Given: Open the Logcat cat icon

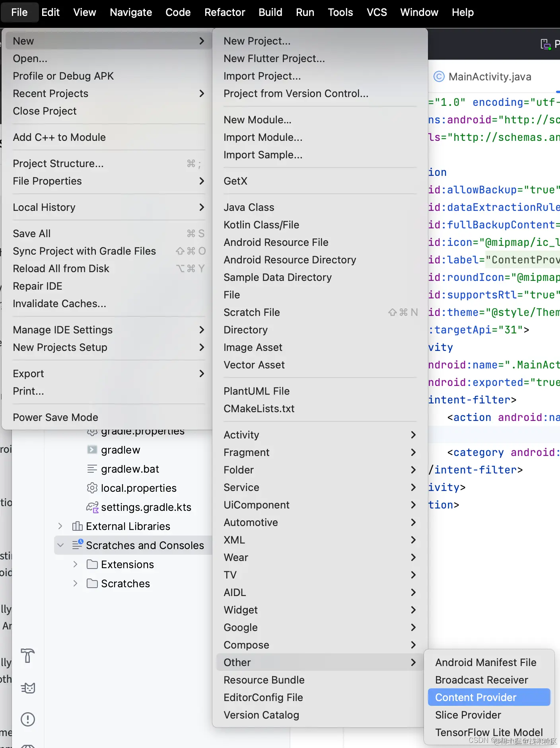Looking at the screenshot, I should pos(28,688).
